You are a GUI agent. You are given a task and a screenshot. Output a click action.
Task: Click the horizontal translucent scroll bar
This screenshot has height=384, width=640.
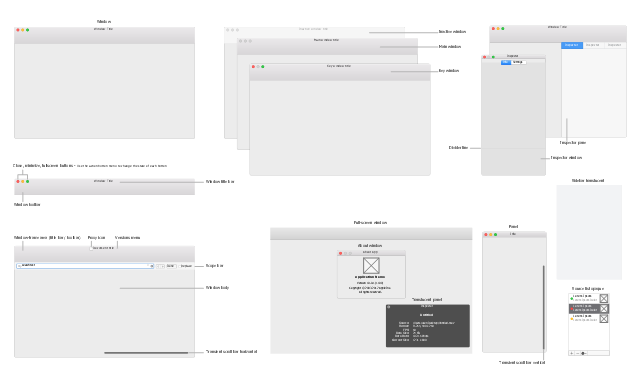[x=146, y=353]
